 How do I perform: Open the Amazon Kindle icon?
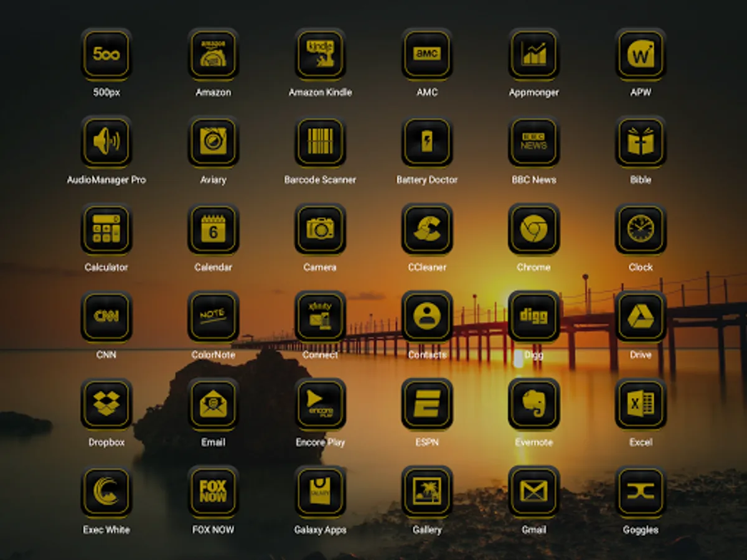click(x=320, y=54)
